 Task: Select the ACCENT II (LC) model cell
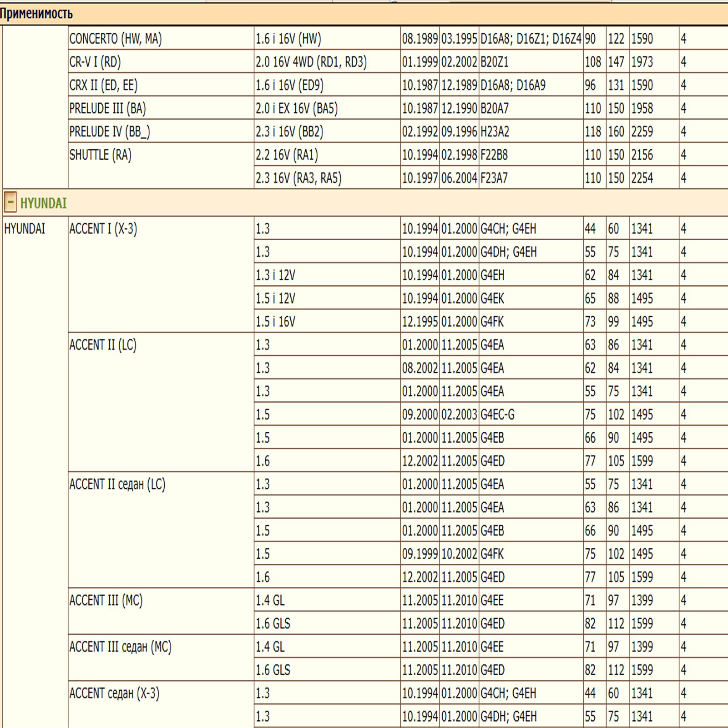click(103, 345)
